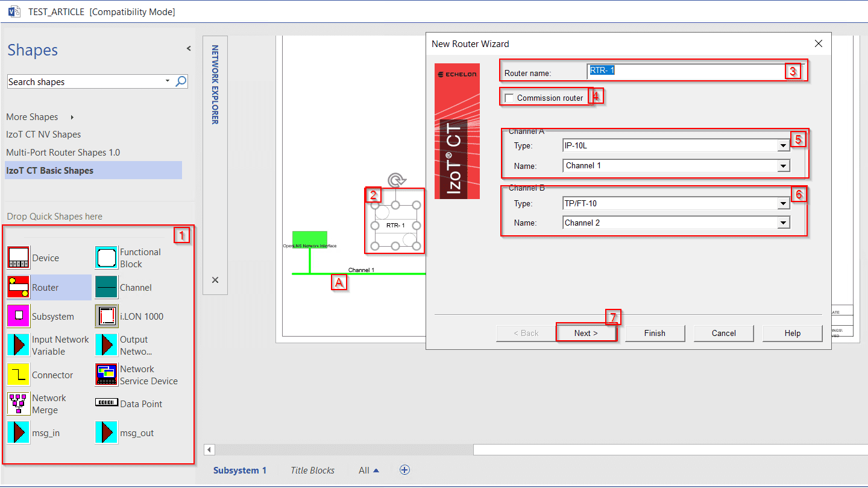Viewport: 868px width, 488px height.
Task: Click the Router name text field
Action: pyautogui.click(x=685, y=71)
